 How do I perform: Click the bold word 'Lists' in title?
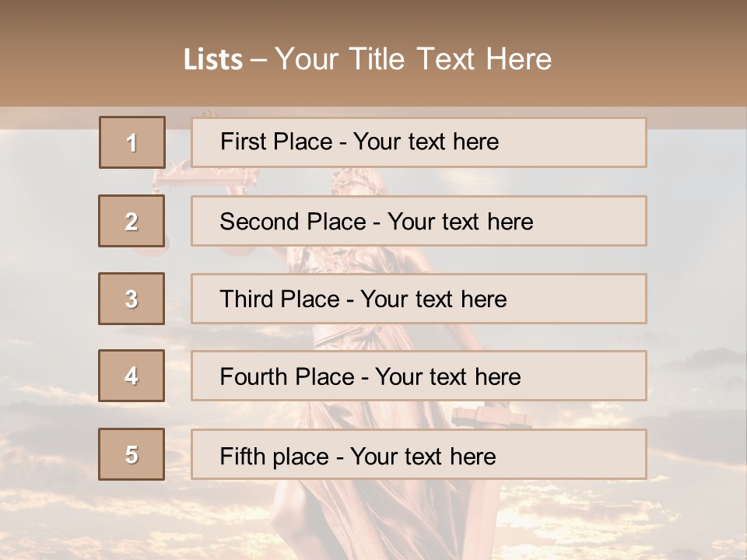[212, 59]
